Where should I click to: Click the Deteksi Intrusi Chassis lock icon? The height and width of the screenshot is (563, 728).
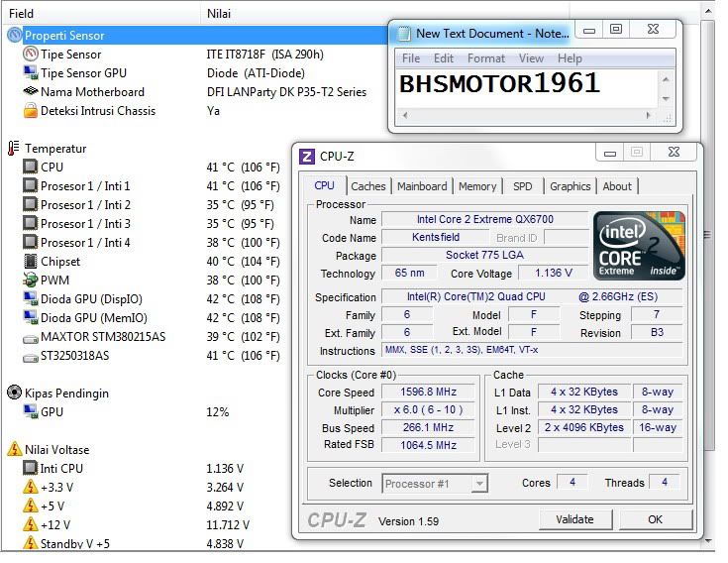point(30,111)
